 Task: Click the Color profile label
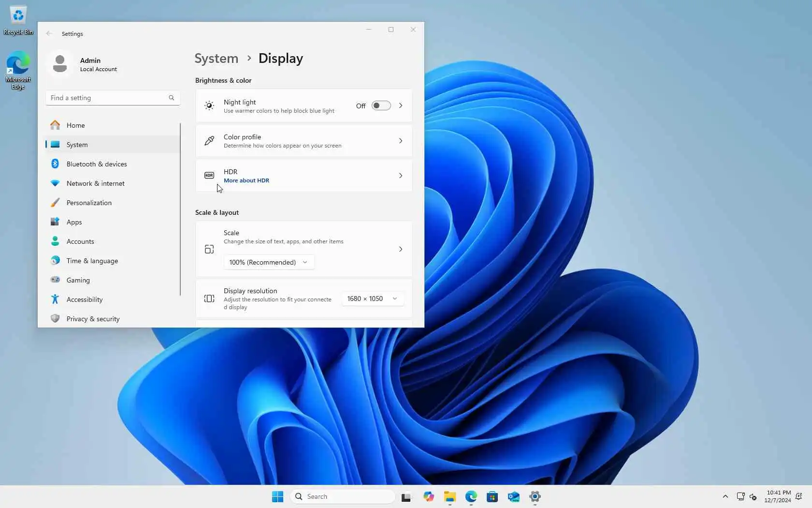click(x=242, y=137)
